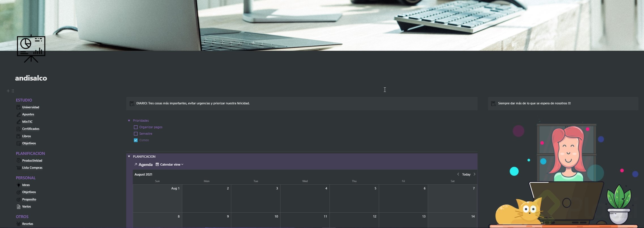This screenshot has height=228, width=644.
Task: Click the document icon beside Certificados
Action: 18,129
